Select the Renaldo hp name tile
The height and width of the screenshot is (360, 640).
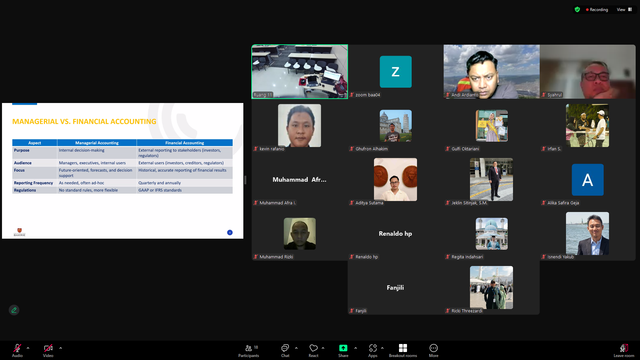click(x=396, y=233)
